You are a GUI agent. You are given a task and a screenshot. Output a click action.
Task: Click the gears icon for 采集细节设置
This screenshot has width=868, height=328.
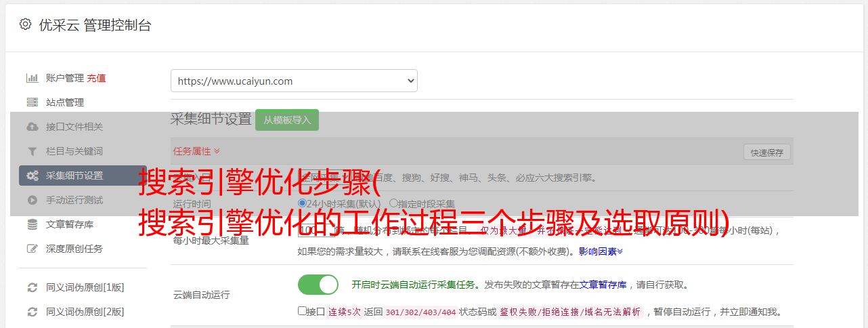32,176
